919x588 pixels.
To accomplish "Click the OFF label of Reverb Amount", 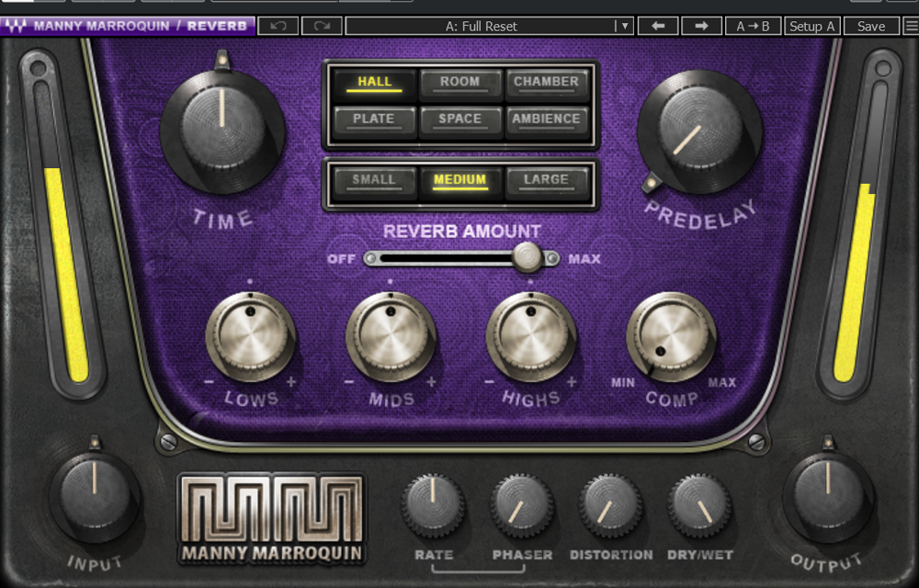I will (x=341, y=259).
